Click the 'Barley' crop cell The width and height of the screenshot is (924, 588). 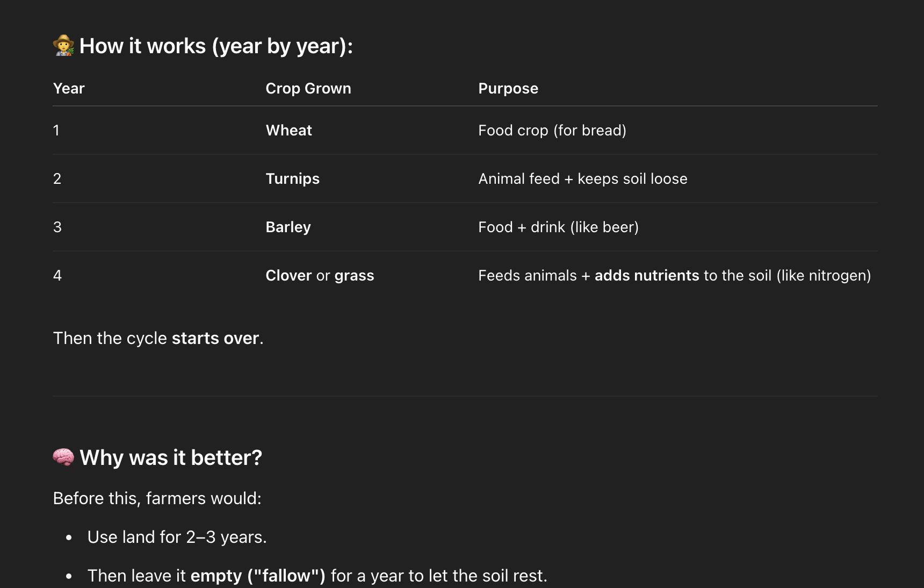pos(288,227)
